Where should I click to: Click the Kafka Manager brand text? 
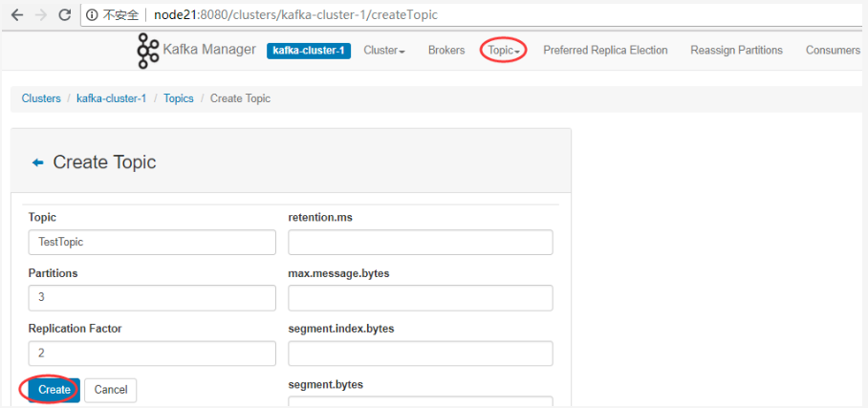[x=209, y=50]
